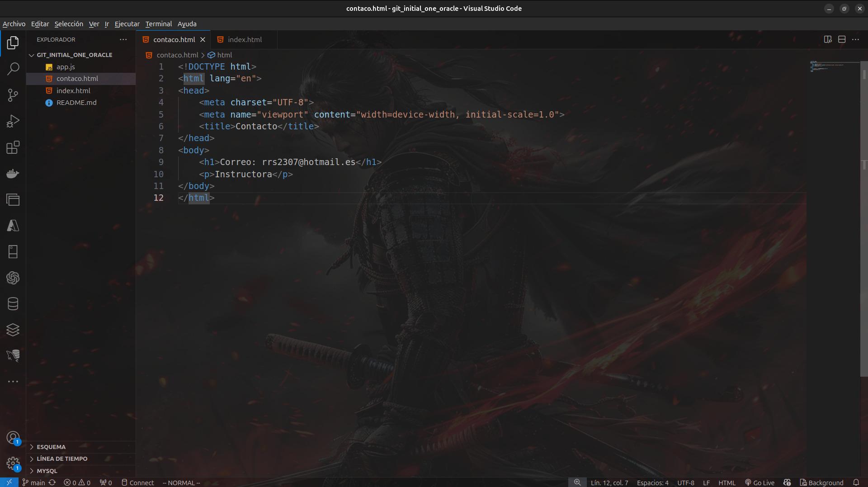Click the main branch indicator

click(34, 482)
